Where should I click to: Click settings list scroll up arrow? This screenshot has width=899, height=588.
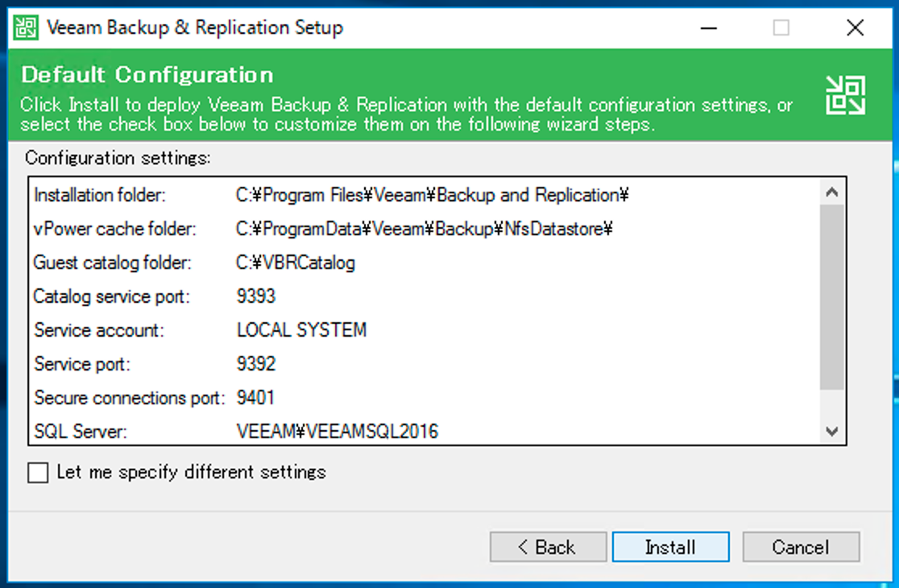(x=832, y=193)
